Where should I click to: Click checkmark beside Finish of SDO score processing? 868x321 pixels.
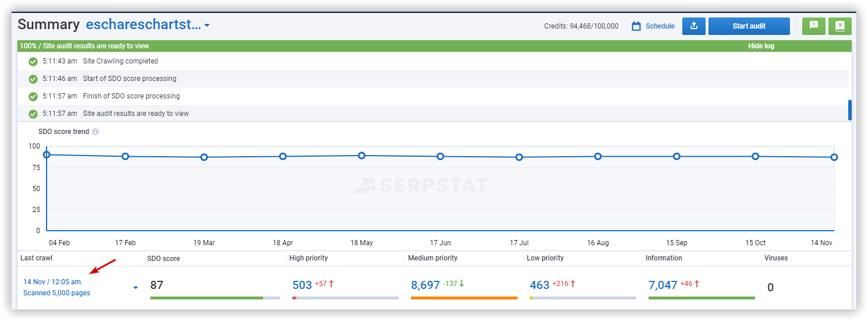(33, 97)
